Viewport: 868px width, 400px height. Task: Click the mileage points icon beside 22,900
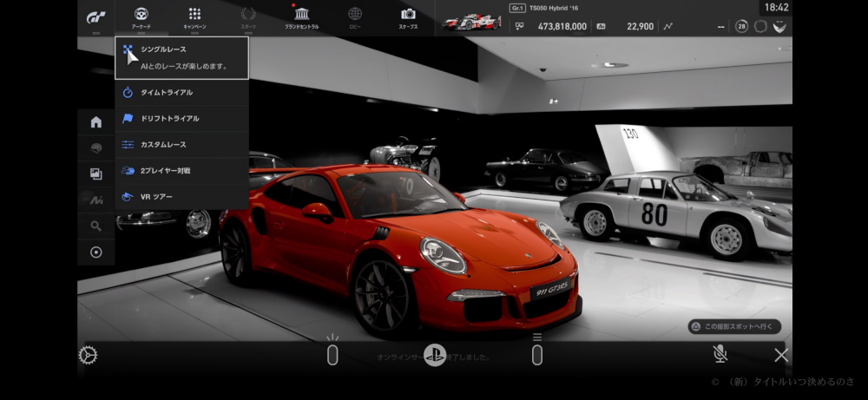(x=602, y=26)
